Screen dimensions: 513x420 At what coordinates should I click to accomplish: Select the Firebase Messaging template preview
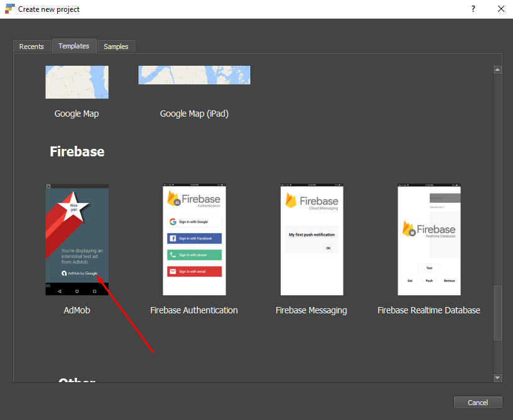click(x=312, y=239)
